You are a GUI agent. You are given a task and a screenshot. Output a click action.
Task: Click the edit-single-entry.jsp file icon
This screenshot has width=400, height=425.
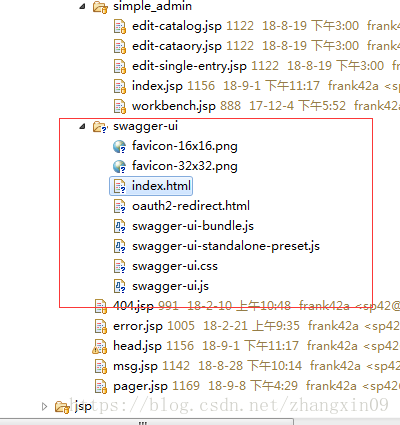tap(120, 67)
